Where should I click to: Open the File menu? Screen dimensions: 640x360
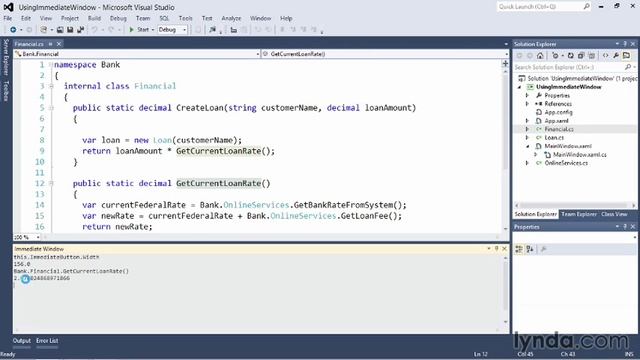click(x=7, y=18)
